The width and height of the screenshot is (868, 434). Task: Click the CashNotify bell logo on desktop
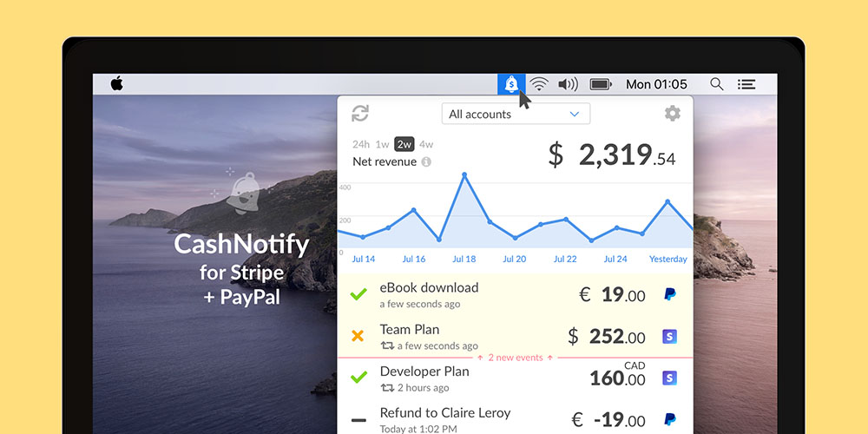click(242, 192)
